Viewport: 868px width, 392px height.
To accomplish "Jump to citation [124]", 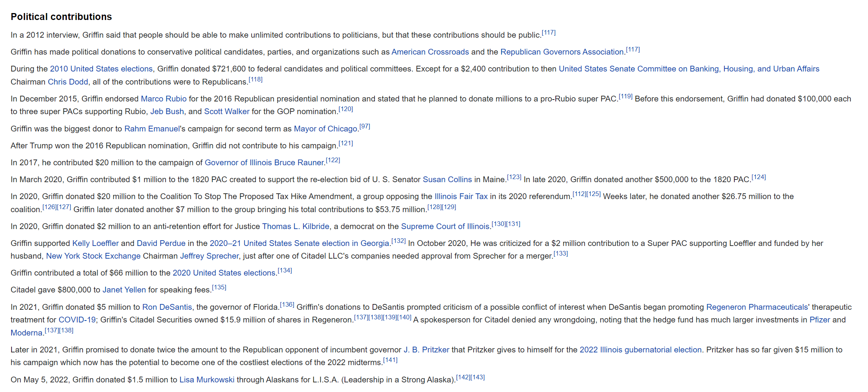I will [x=759, y=177].
